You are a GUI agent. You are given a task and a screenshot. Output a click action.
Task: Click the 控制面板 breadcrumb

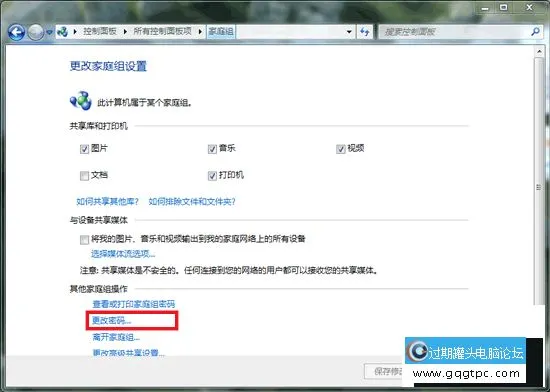(x=100, y=32)
